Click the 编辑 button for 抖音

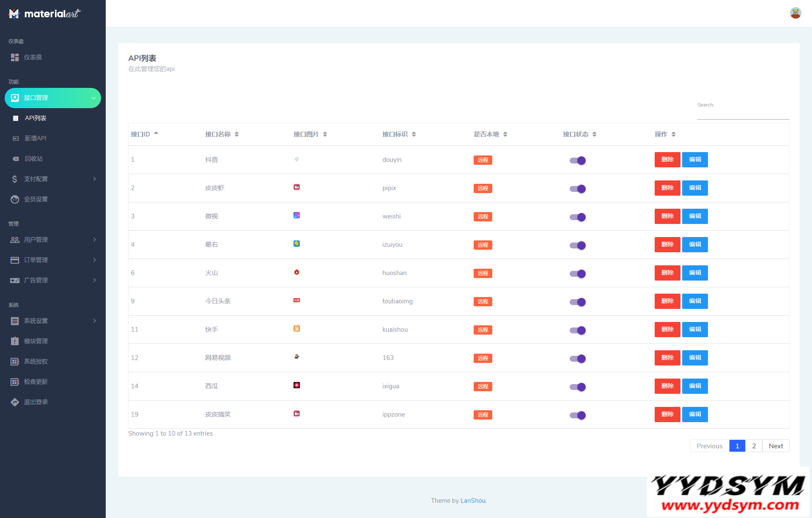coord(694,160)
